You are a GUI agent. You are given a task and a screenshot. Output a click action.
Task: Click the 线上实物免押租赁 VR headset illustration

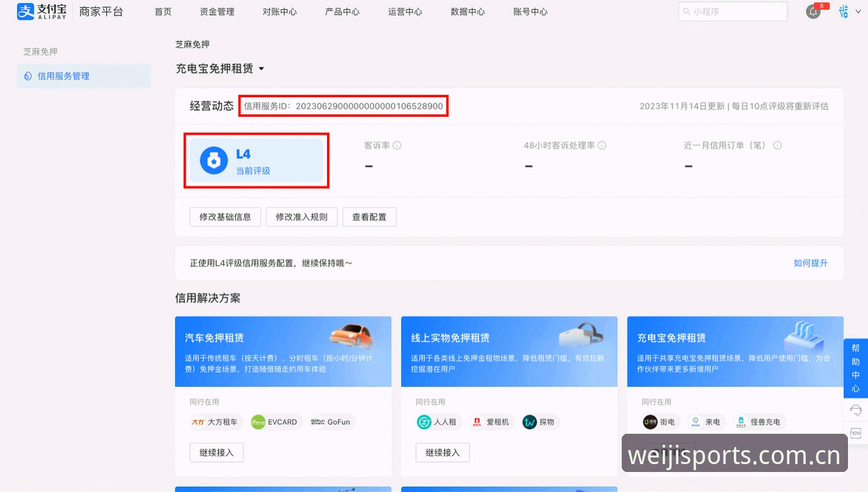point(580,335)
